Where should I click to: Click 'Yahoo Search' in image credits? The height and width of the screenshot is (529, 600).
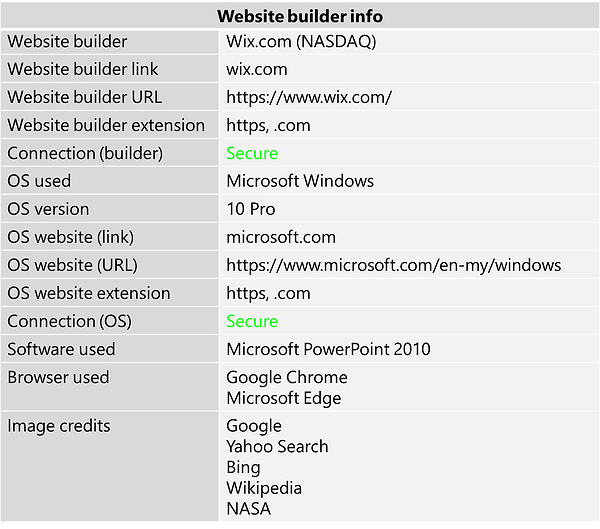click(x=277, y=447)
